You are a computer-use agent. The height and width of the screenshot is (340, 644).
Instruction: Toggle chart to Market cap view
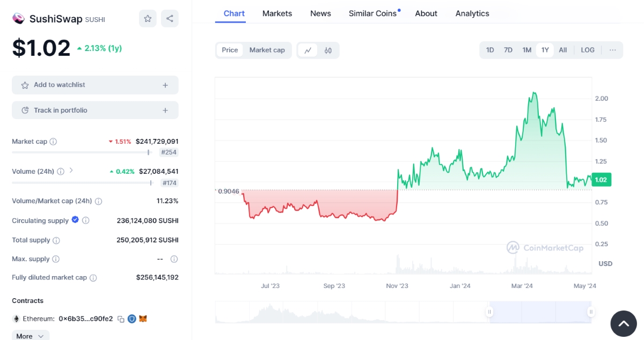pos(267,50)
